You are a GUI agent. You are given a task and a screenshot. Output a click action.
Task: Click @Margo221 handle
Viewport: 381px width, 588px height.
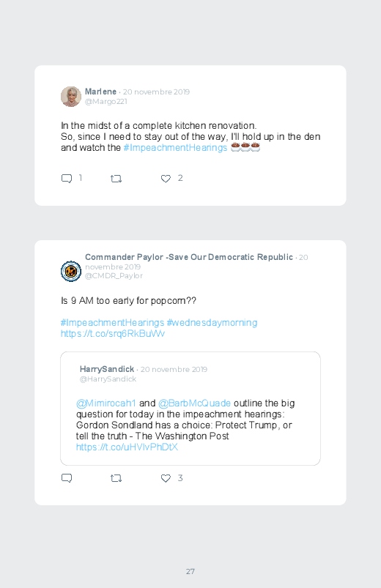point(106,102)
